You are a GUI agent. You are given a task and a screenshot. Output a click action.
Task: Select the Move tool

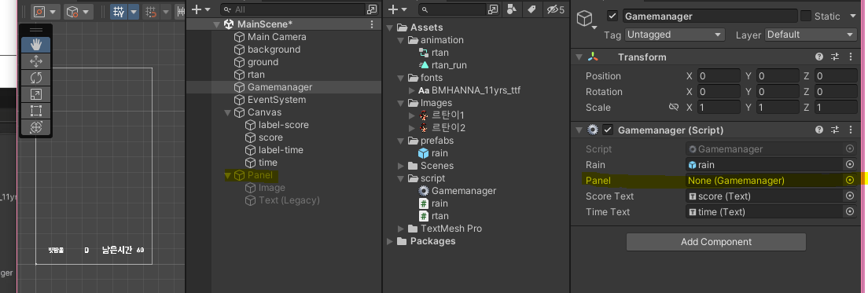coord(36,60)
